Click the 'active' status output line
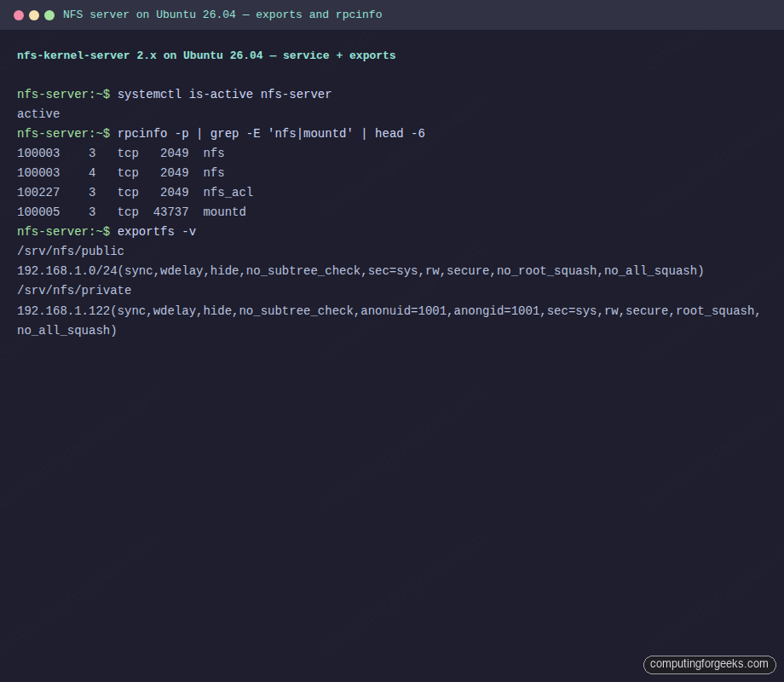Image resolution: width=784 pixels, height=682 pixels. [x=37, y=113]
